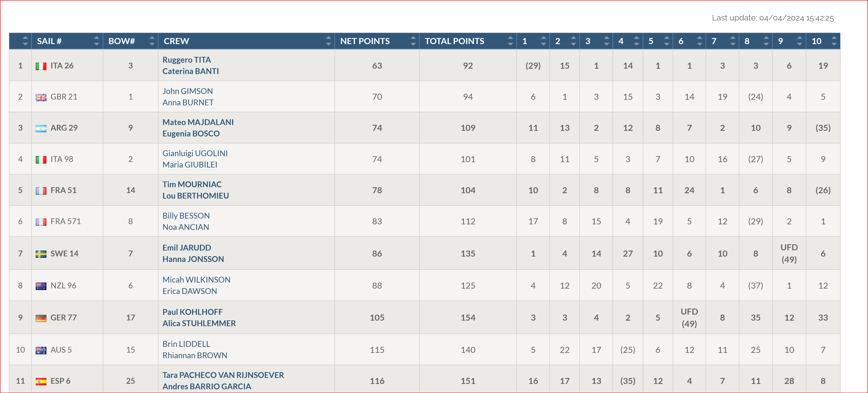Select discarded score (29) in ITA 26 row
This screenshot has height=393, width=868.
point(533,66)
